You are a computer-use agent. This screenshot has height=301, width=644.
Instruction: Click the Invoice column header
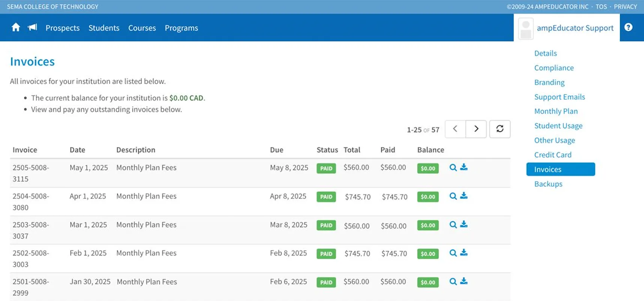[25, 150]
